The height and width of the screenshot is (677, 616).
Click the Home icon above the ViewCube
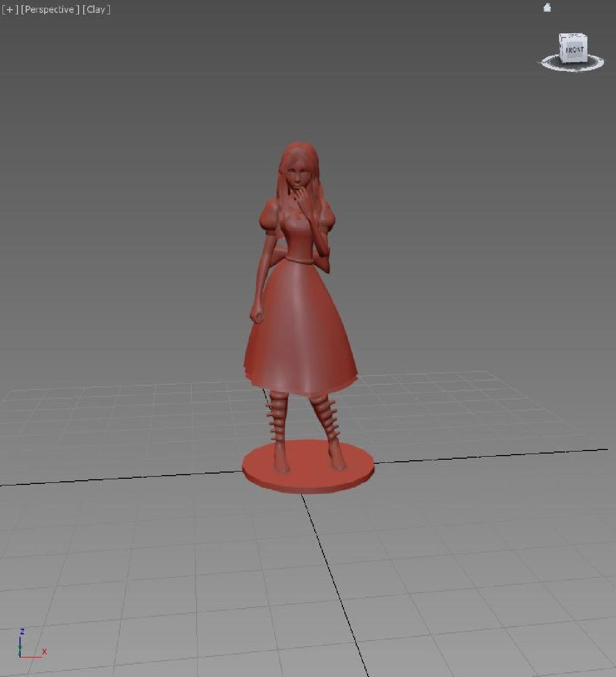coord(546,8)
